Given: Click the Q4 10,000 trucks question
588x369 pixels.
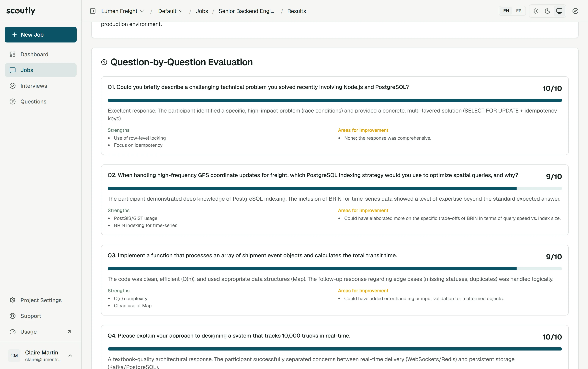Looking at the screenshot, I should click(x=229, y=336).
